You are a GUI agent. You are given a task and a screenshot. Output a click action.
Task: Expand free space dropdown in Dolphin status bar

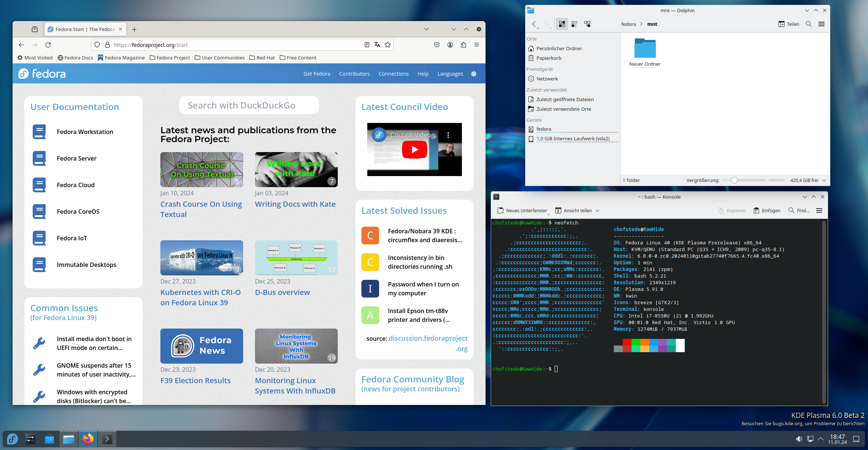[824, 180]
